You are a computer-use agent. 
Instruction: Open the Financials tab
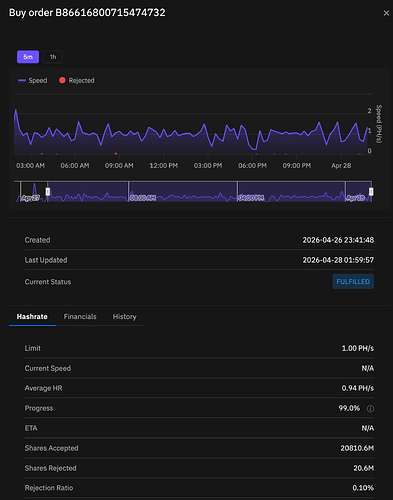80,317
